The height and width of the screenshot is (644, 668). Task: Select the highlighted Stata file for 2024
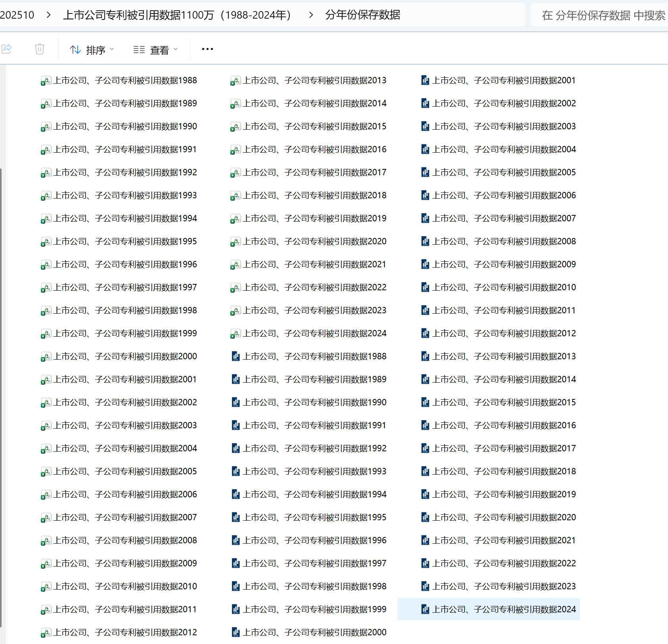(503, 609)
